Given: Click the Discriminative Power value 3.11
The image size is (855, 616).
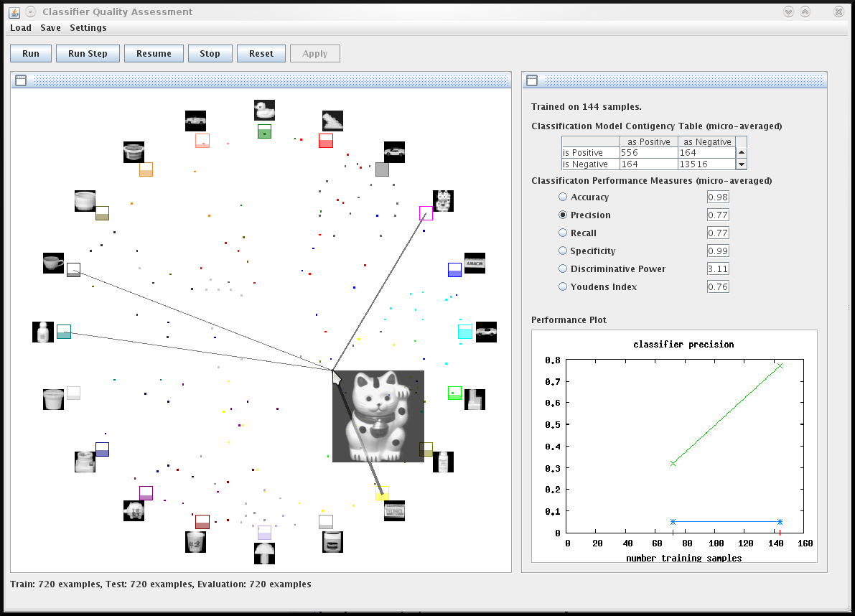Looking at the screenshot, I should coord(718,269).
